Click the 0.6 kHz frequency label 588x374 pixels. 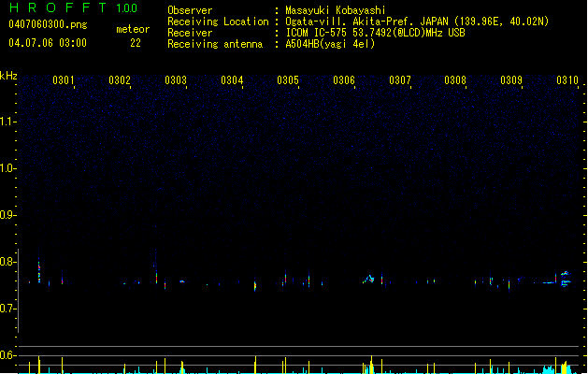(x=7, y=355)
